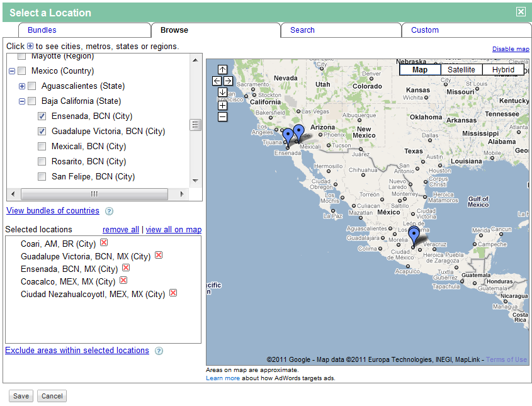Viewport: 532px width, 406px height.
Task: Uncheck Ensenada, BCN (City)
Action: tap(42, 116)
